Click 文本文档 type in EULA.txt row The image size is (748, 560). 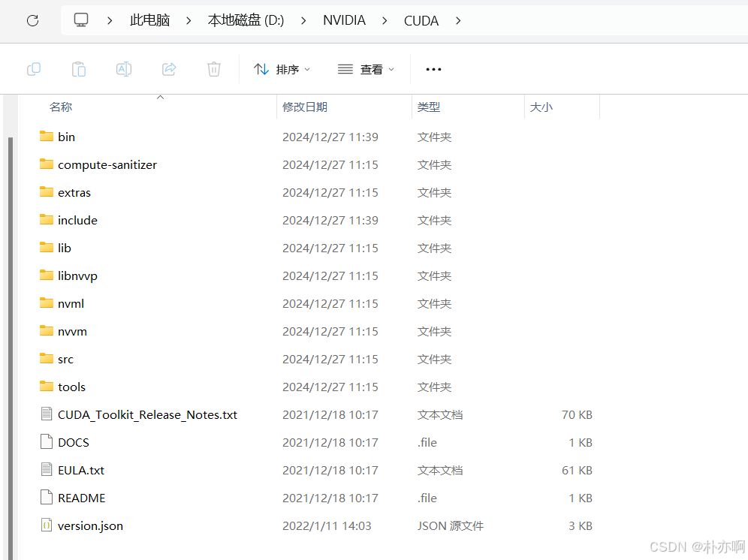[x=440, y=471]
